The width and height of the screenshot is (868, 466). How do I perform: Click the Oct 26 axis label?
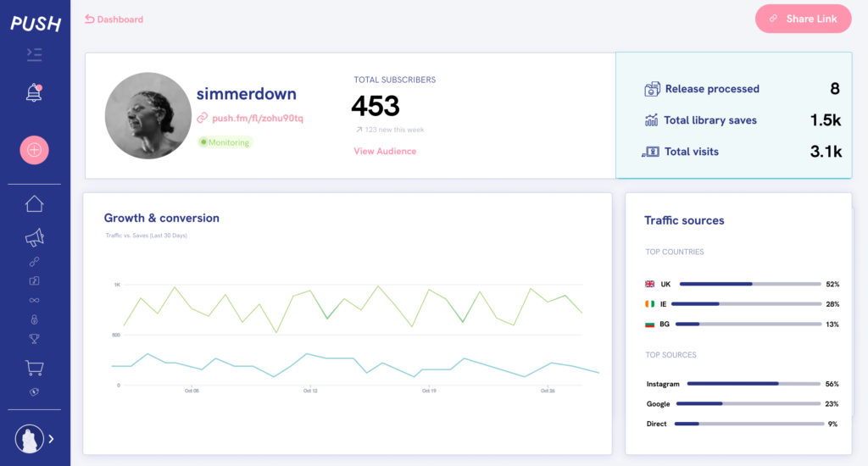[x=548, y=391]
